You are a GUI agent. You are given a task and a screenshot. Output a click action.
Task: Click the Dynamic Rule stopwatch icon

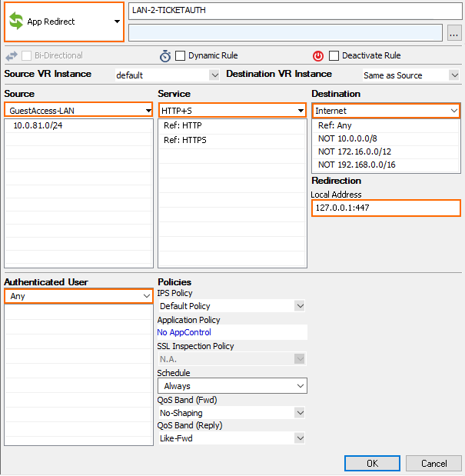(x=165, y=56)
